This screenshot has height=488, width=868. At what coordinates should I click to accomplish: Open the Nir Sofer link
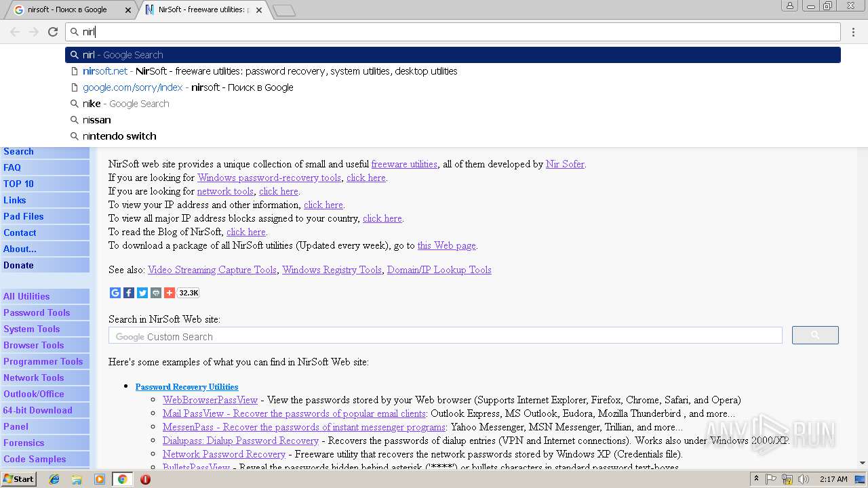565,164
